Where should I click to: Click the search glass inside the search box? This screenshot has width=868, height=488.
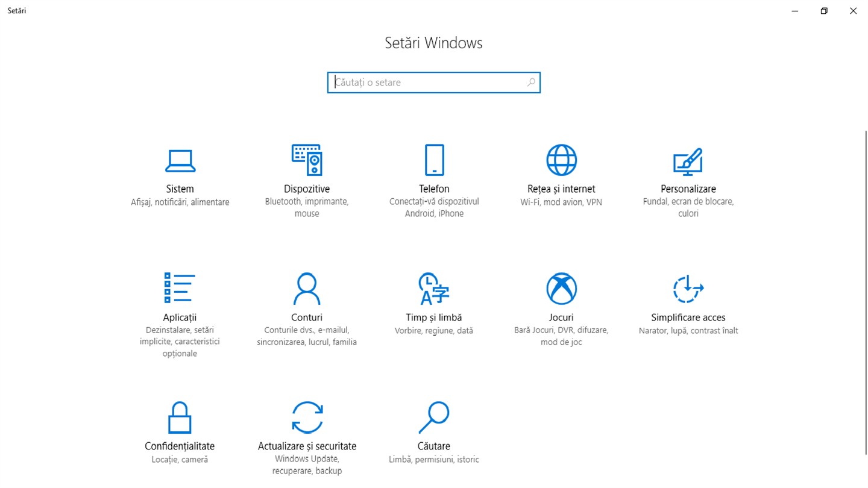(x=530, y=83)
